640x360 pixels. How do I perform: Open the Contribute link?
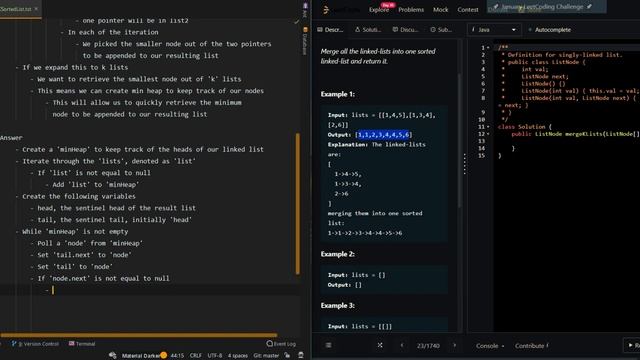point(531,346)
